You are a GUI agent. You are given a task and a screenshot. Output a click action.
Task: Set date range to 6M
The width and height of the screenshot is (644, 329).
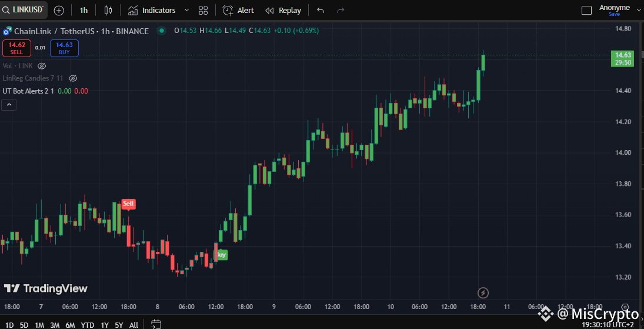point(70,325)
